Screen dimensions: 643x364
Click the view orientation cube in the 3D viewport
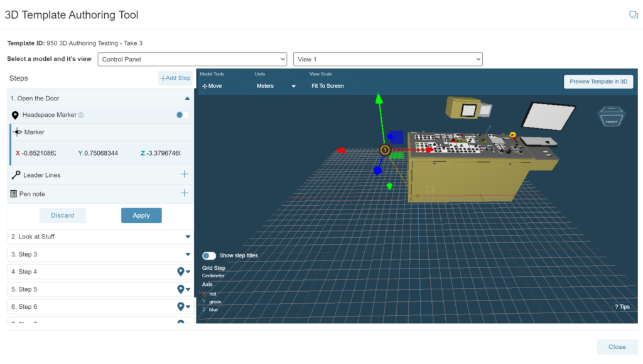[x=611, y=116]
